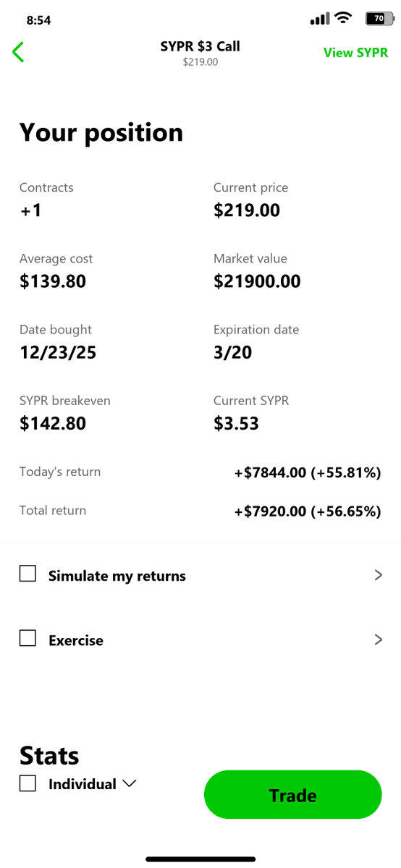Screen dimensions: 401x868
Task: Check the Simulate my returns checkbox
Action: point(28,574)
